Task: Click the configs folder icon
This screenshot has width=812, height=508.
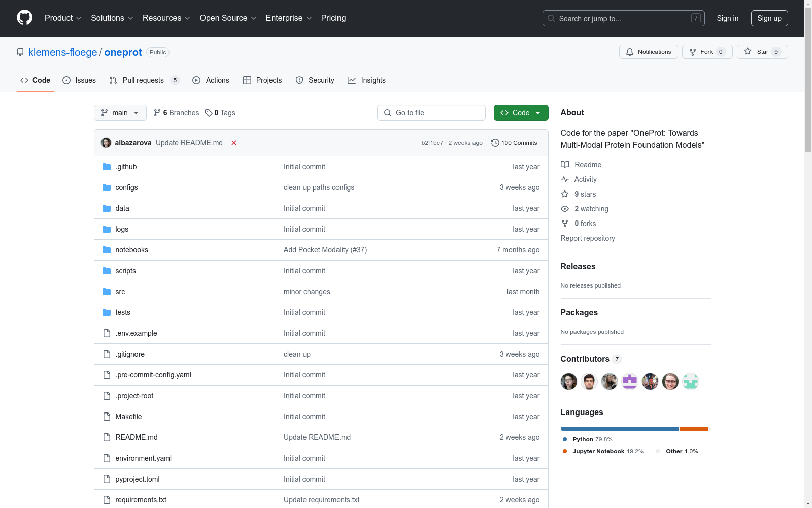Action: [107, 187]
